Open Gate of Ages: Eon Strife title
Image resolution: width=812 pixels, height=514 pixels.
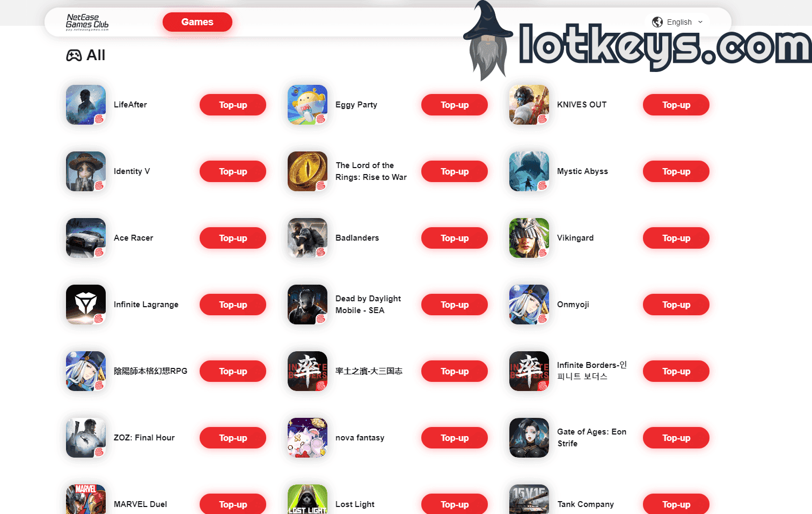coord(591,438)
